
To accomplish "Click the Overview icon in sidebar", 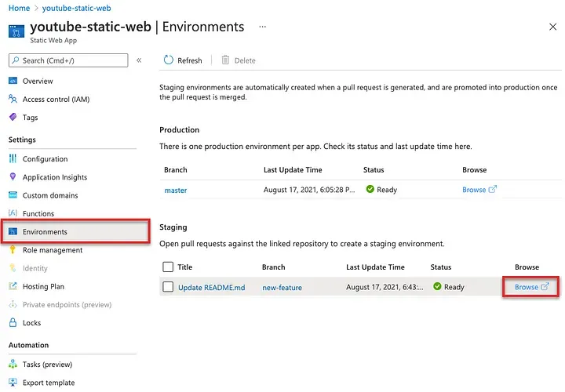I will [x=13, y=81].
